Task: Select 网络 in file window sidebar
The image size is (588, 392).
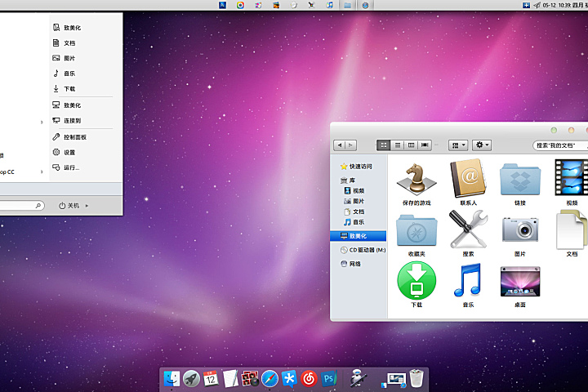Action: (x=350, y=264)
